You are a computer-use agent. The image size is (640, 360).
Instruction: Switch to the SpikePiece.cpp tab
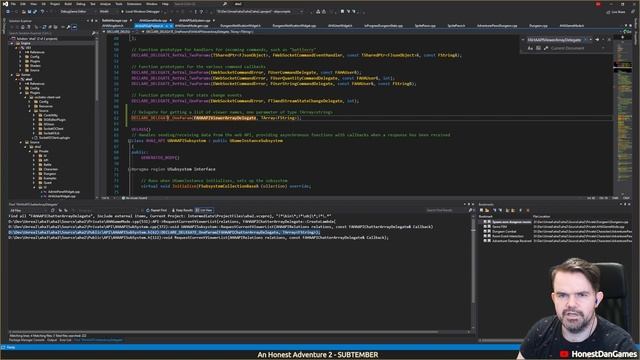(425, 26)
